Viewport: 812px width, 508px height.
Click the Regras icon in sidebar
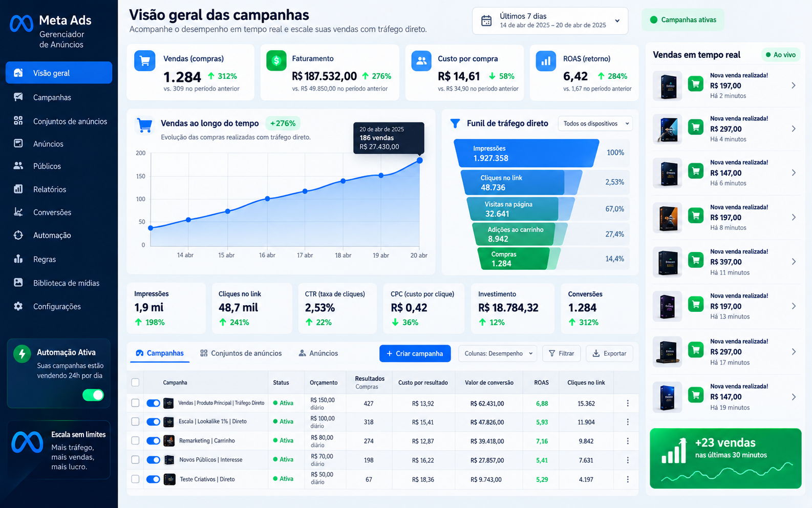(18, 259)
